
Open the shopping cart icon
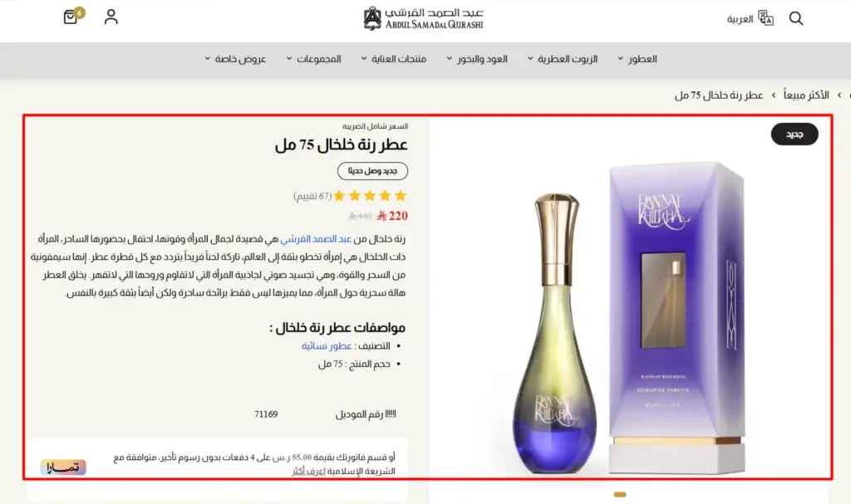(71, 17)
